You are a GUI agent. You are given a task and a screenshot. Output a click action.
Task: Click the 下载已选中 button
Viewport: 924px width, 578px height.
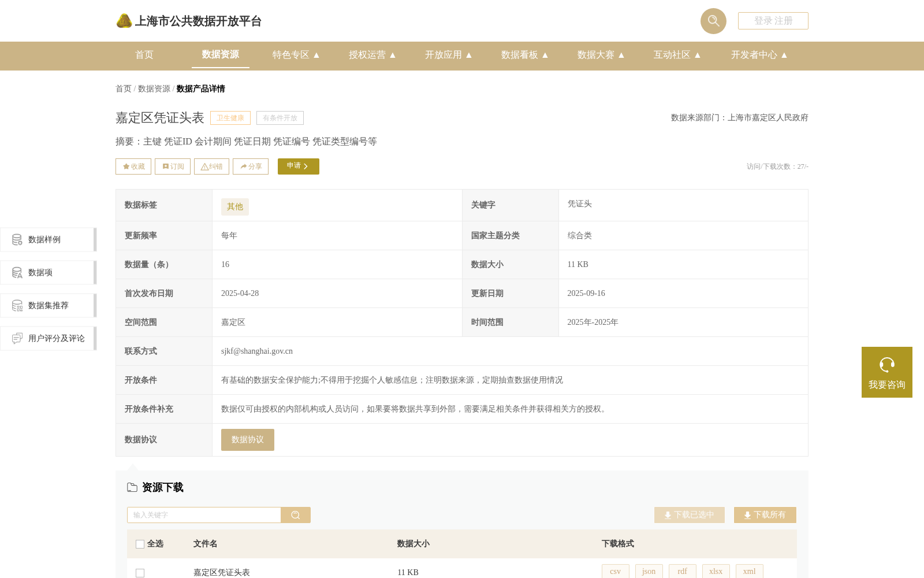pos(690,515)
